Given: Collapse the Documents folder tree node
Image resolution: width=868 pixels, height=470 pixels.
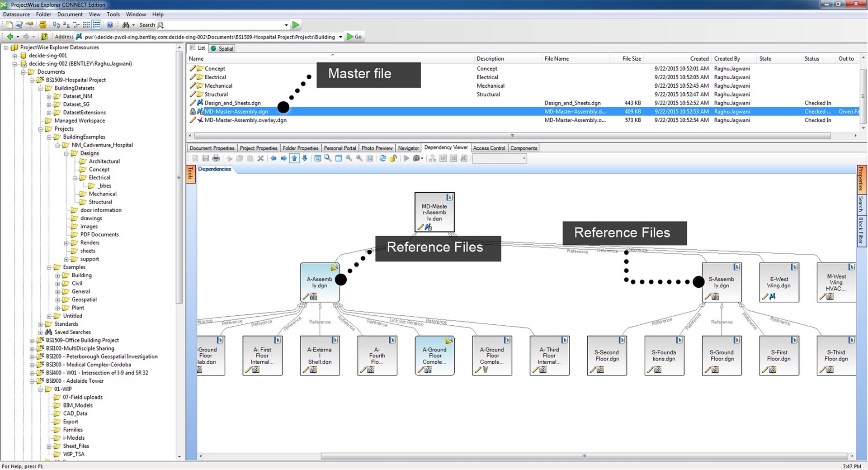Looking at the screenshot, I should [x=23, y=72].
